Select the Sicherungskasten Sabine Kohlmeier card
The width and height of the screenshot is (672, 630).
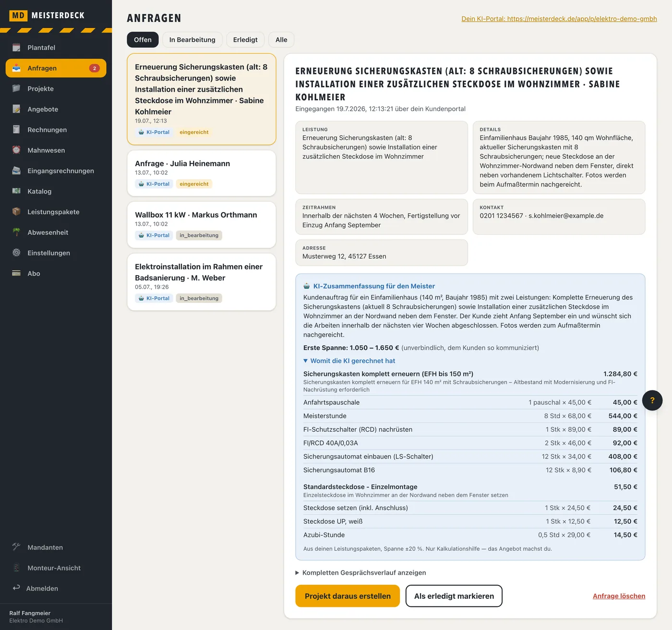click(202, 99)
